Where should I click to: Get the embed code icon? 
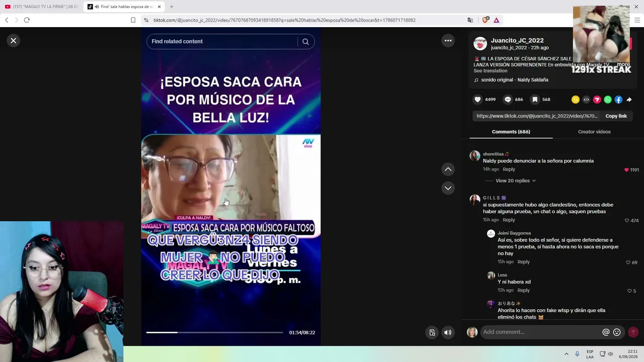pyautogui.click(x=586, y=100)
